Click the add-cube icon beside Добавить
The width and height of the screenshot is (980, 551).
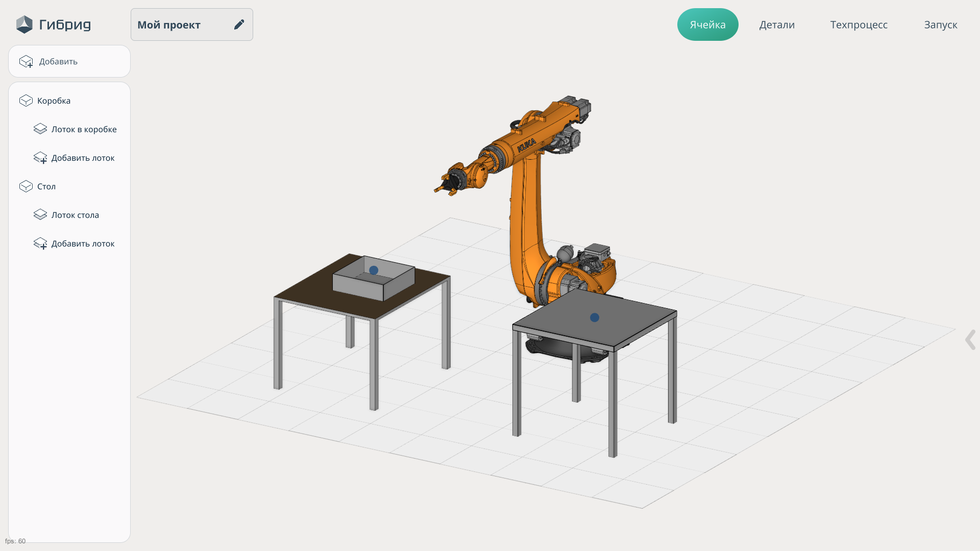point(26,62)
